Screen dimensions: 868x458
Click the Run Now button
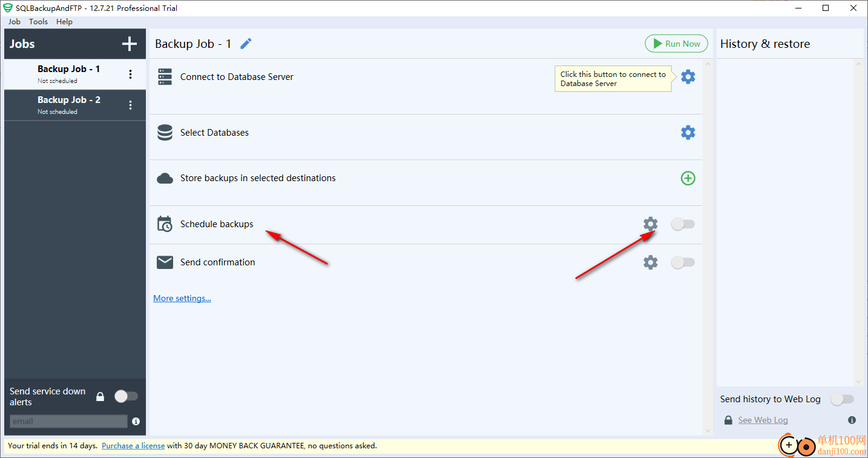coord(676,44)
